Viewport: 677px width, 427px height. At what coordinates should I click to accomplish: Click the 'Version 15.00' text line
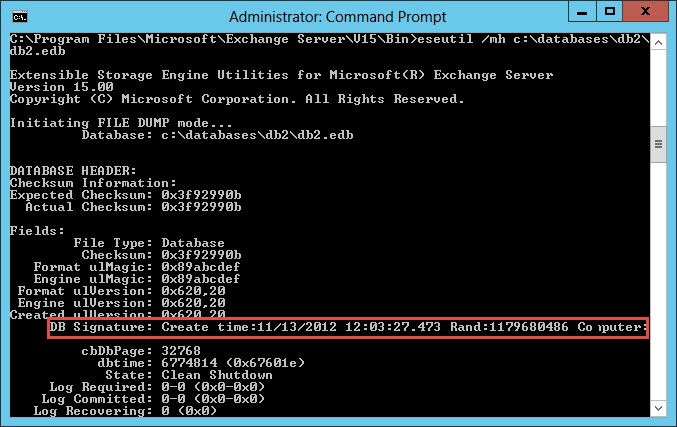[62, 87]
